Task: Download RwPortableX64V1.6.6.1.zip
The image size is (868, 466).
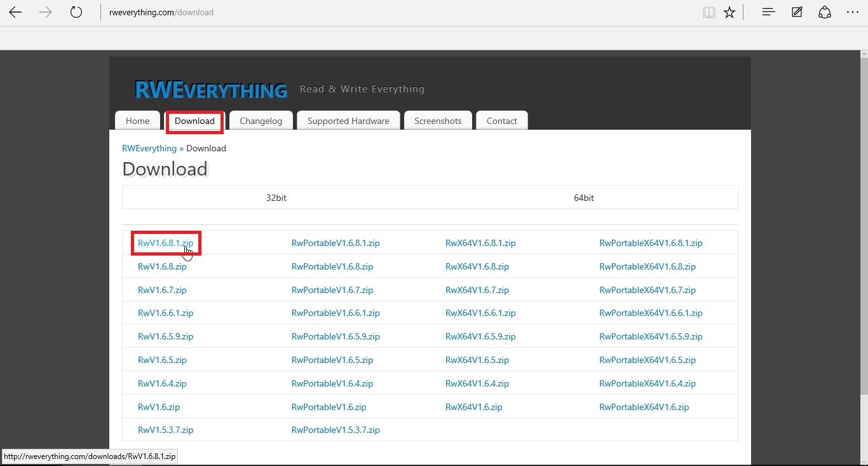Action: [x=651, y=313]
